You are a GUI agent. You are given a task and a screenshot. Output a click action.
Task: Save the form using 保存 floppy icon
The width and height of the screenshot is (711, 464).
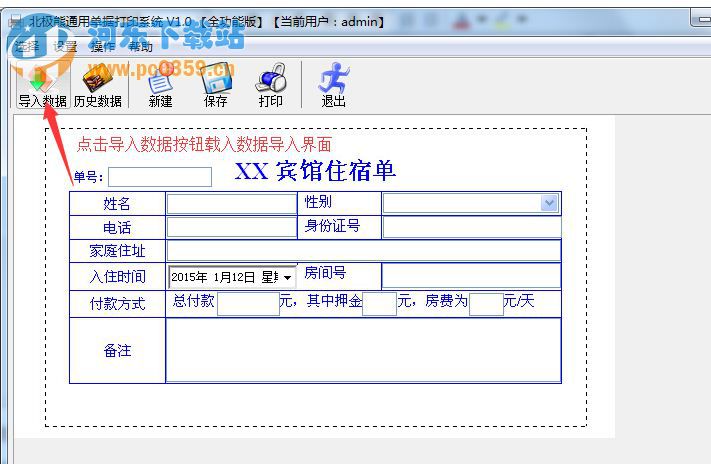click(x=216, y=85)
